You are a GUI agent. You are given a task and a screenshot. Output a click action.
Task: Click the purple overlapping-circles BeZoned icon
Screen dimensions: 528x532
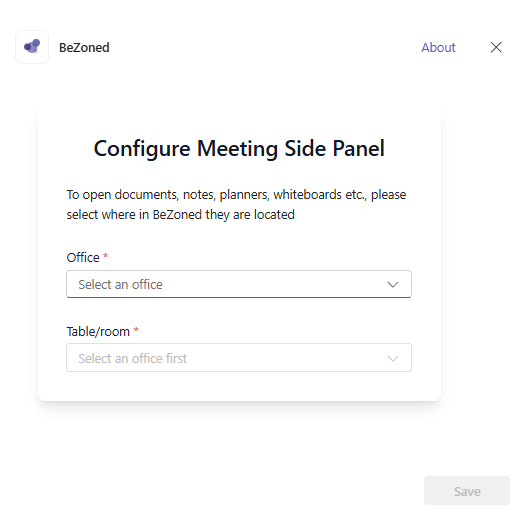point(32,46)
